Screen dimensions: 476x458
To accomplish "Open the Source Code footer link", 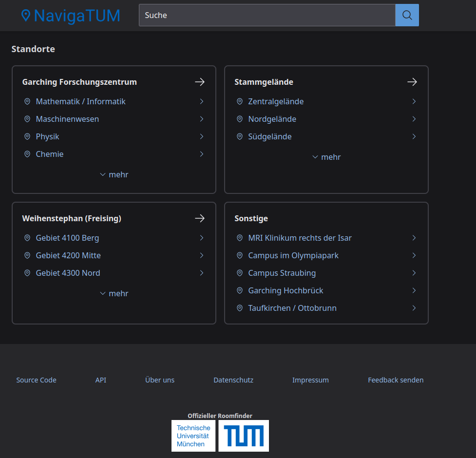I will pos(36,380).
